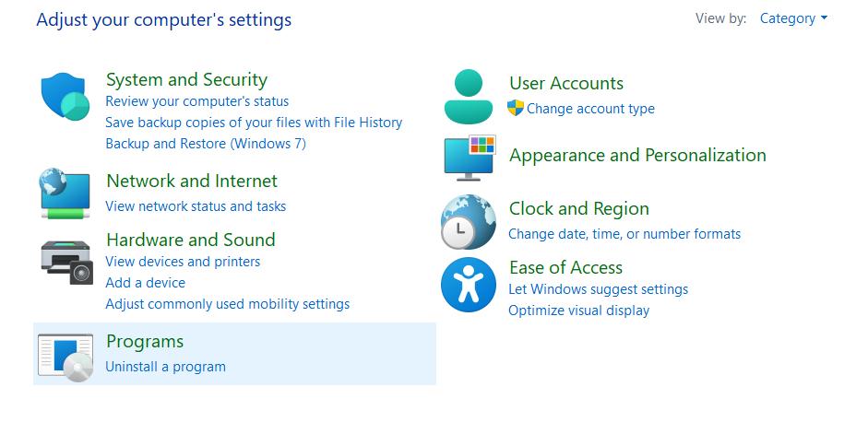This screenshot has width=868, height=422.
Task: Click Change account type link
Action: point(590,109)
